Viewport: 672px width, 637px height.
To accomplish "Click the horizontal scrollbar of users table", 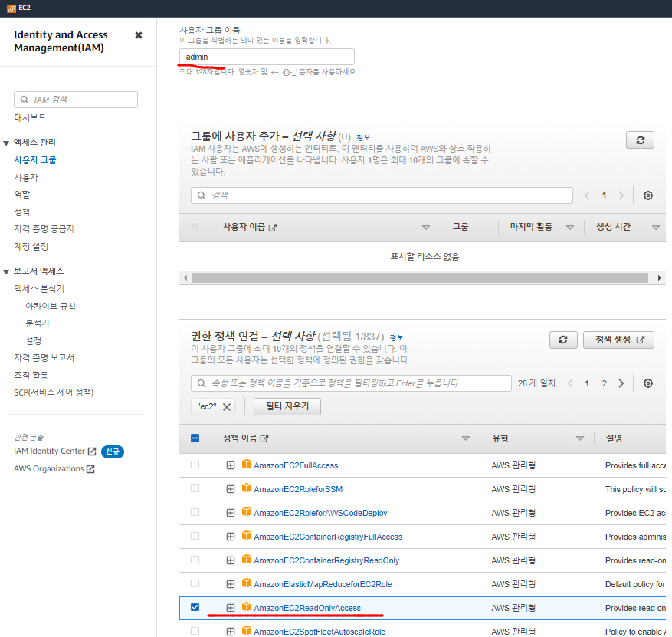I will point(420,277).
